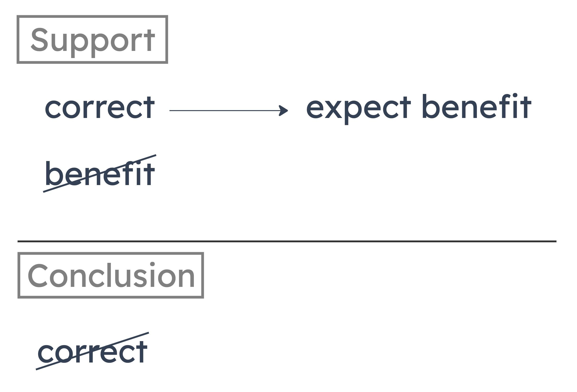Click the Conclusion label box

click(x=111, y=275)
